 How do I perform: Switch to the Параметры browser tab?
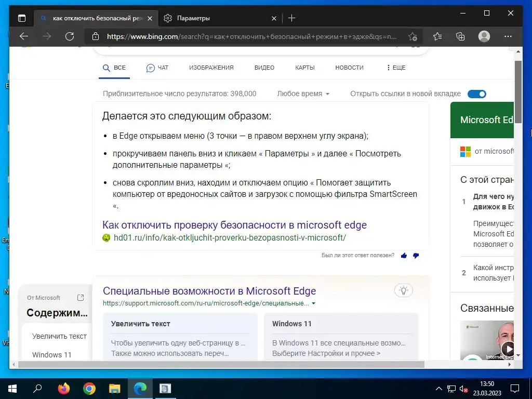tap(220, 18)
